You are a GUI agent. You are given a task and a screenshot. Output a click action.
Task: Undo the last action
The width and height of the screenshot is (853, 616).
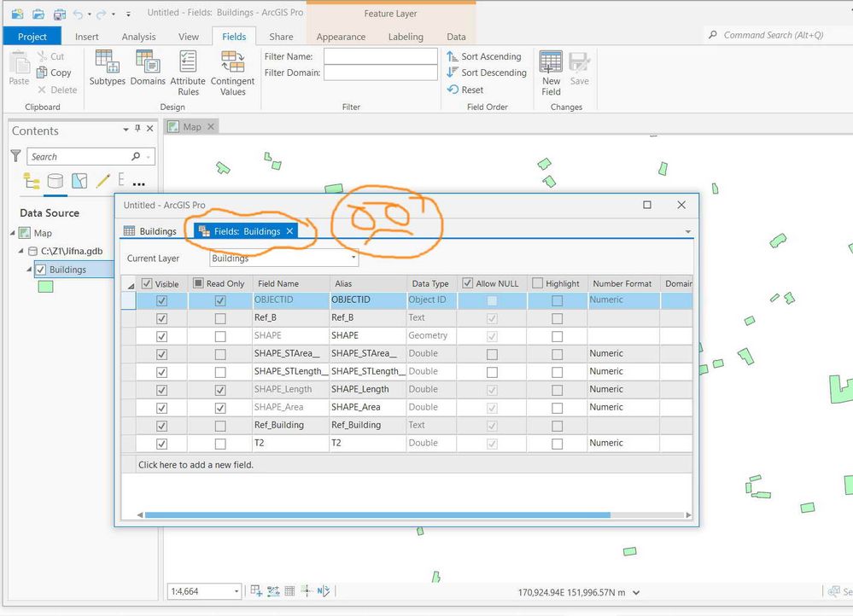79,13
